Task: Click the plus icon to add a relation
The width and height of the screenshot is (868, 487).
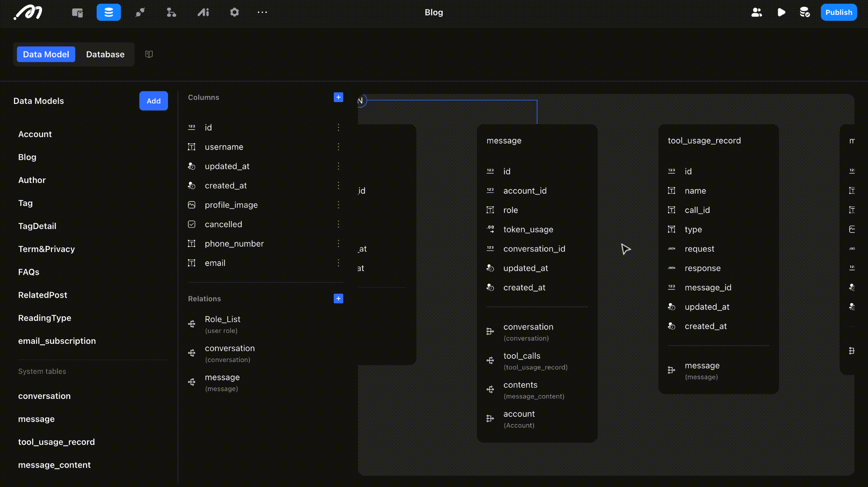Action: coord(338,299)
